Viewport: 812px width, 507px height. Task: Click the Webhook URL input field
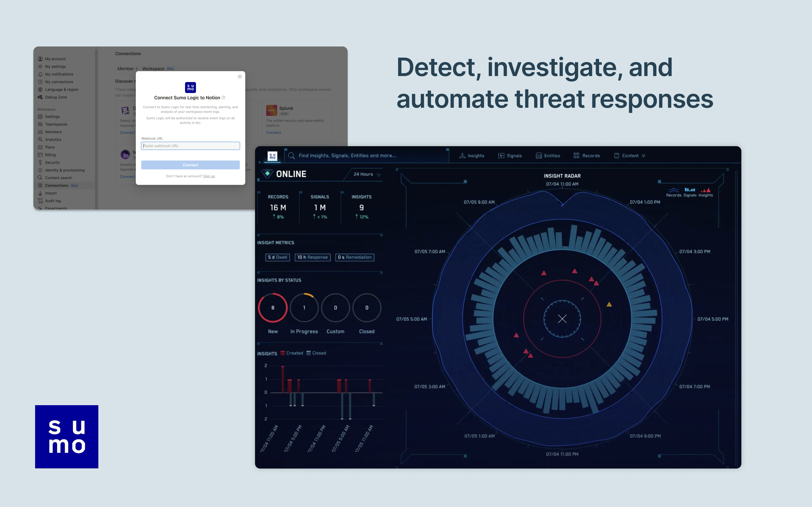(190, 146)
